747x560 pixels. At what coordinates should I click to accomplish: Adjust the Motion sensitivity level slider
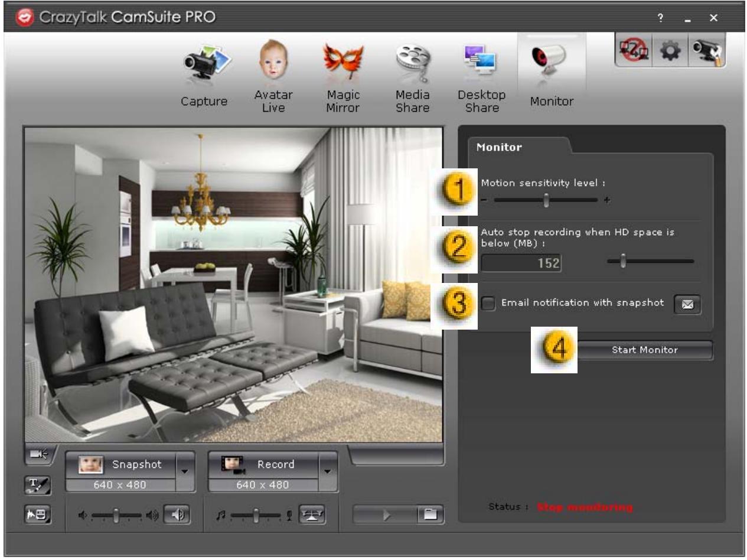(546, 200)
